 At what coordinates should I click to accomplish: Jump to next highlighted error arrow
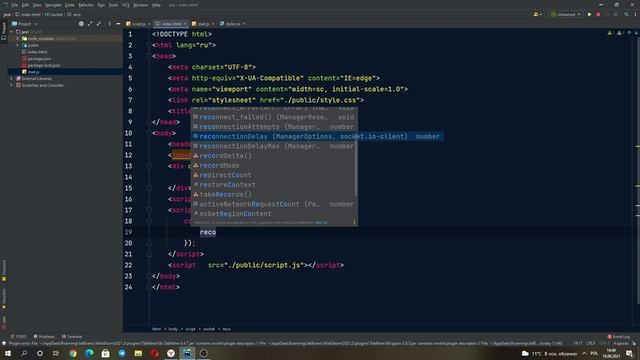coord(636,33)
